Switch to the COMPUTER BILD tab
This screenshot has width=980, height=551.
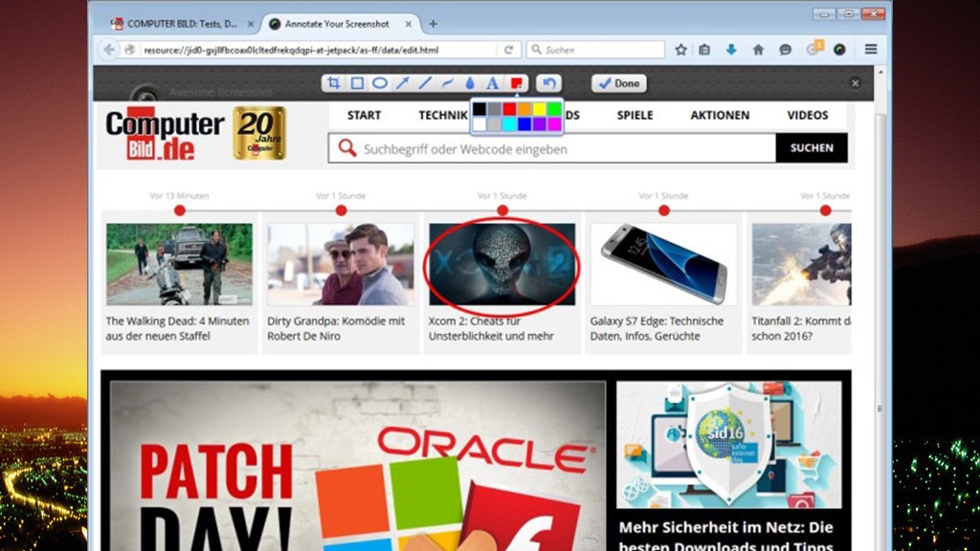(x=178, y=23)
